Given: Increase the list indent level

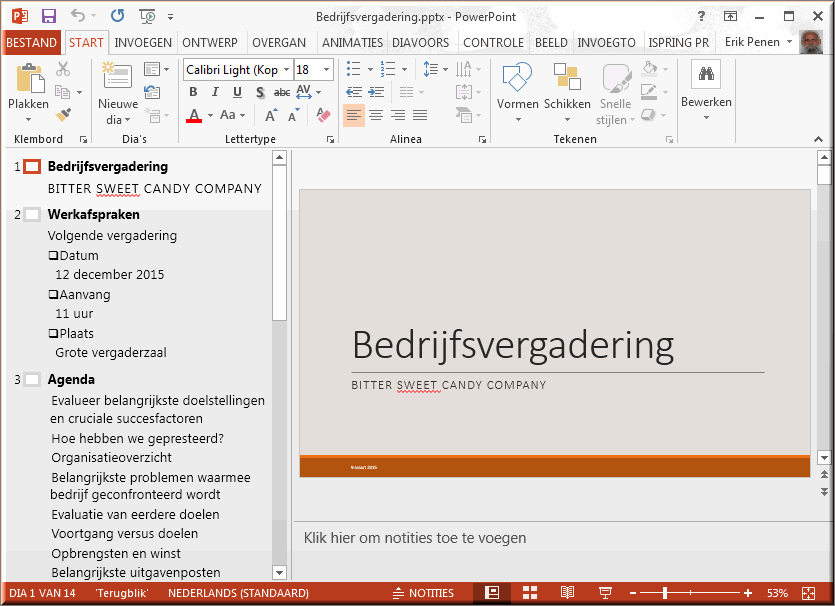Looking at the screenshot, I should pos(376,92).
